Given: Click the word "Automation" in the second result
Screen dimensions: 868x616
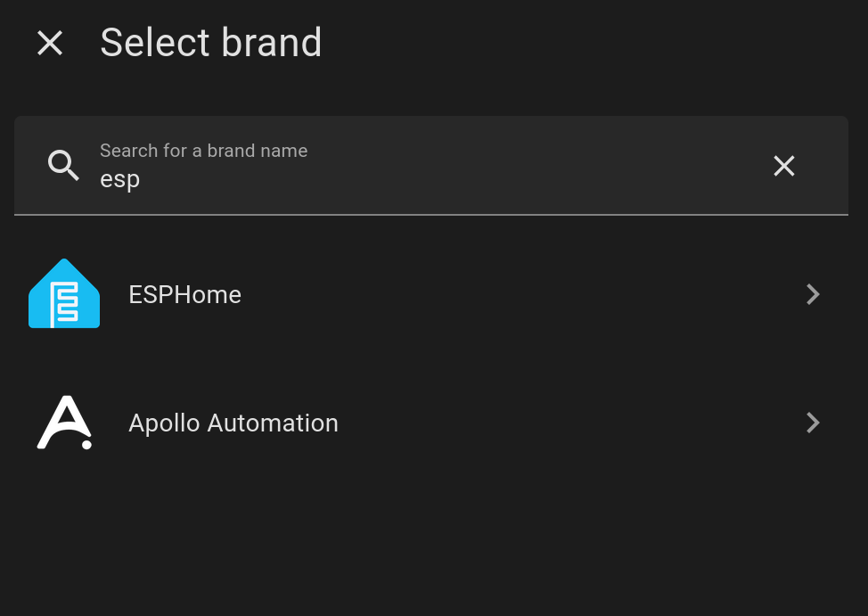Looking at the screenshot, I should pos(273,423).
